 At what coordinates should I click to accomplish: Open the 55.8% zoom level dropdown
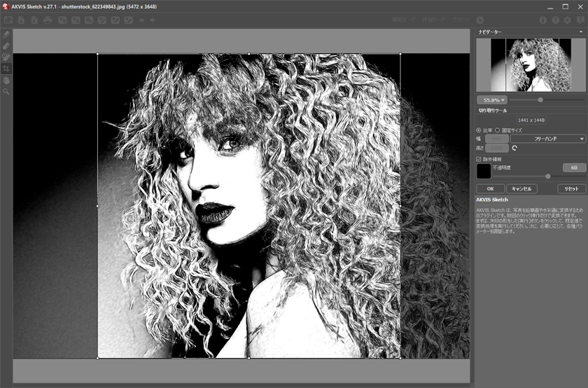tap(491, 100)
